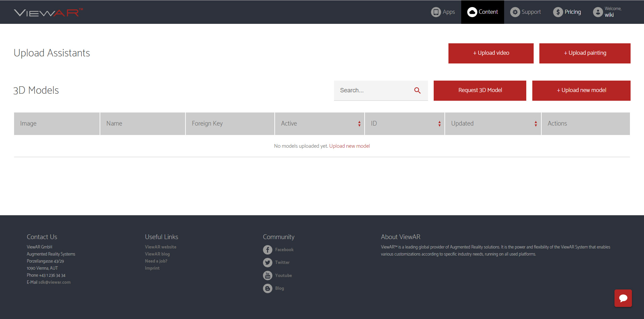This screenshot has width=644, height=319.
Task: Sort the table by Active column
Action: coord(359,124)
